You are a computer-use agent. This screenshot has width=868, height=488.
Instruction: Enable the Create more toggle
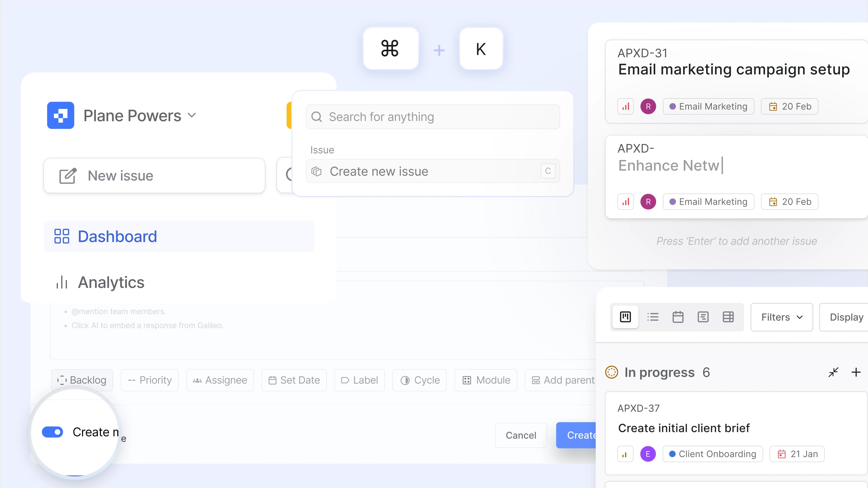[52, 432]
